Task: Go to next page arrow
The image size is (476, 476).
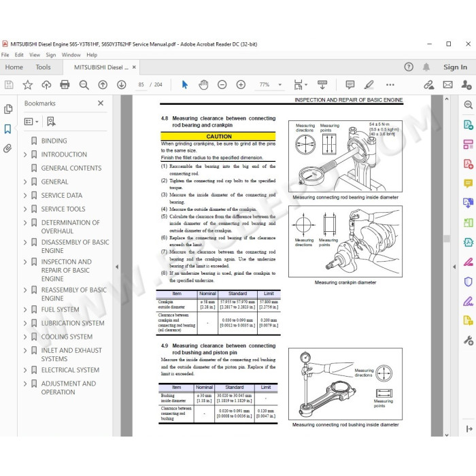Action: pyautogui.click(x=122, y=85)
